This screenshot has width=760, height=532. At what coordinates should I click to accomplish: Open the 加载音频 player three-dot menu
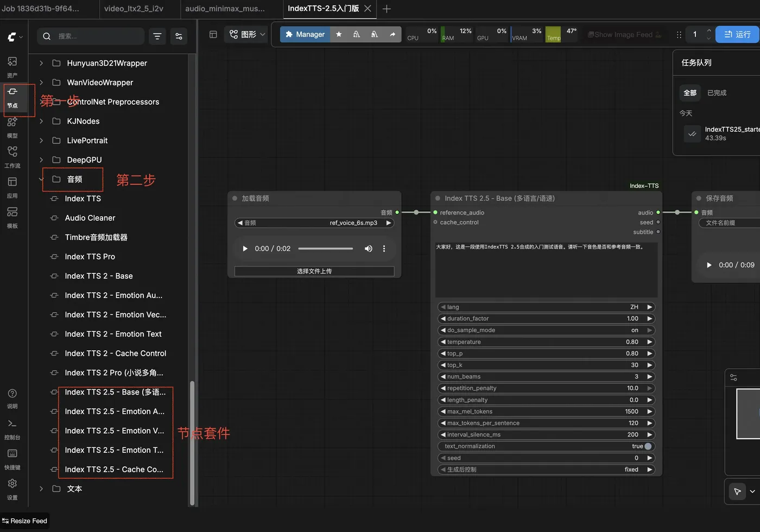pos(384,249)
